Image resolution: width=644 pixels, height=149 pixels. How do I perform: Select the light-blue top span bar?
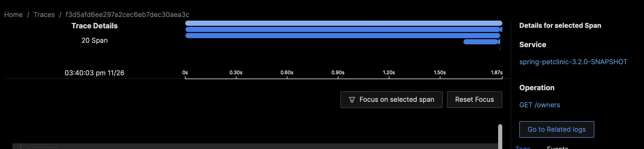tap(344, 23)
